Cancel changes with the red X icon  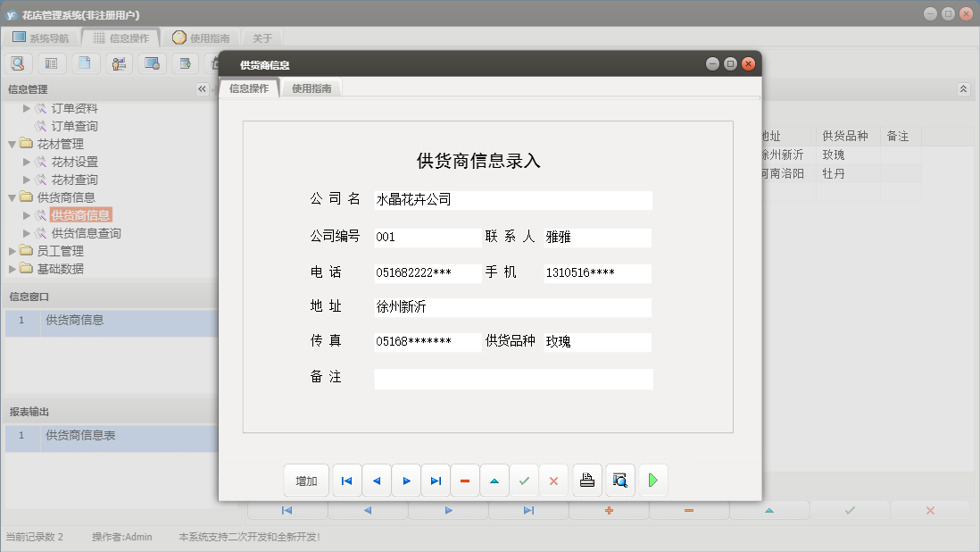point(553,480)
